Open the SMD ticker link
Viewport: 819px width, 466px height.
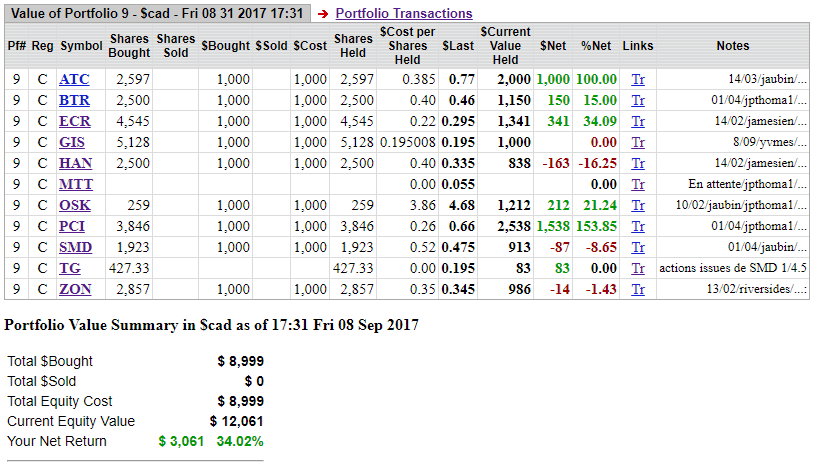(x=75, y=247)
